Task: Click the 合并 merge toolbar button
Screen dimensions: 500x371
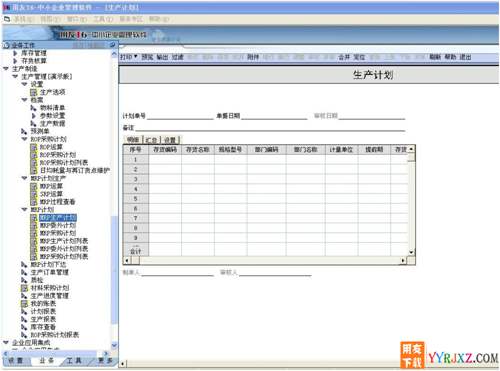Action: (344, 57)
